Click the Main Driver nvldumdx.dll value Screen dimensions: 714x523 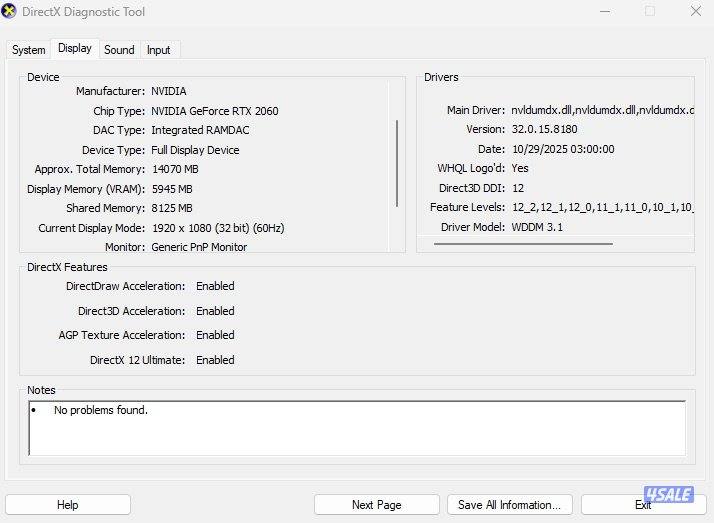click(602, 110)
